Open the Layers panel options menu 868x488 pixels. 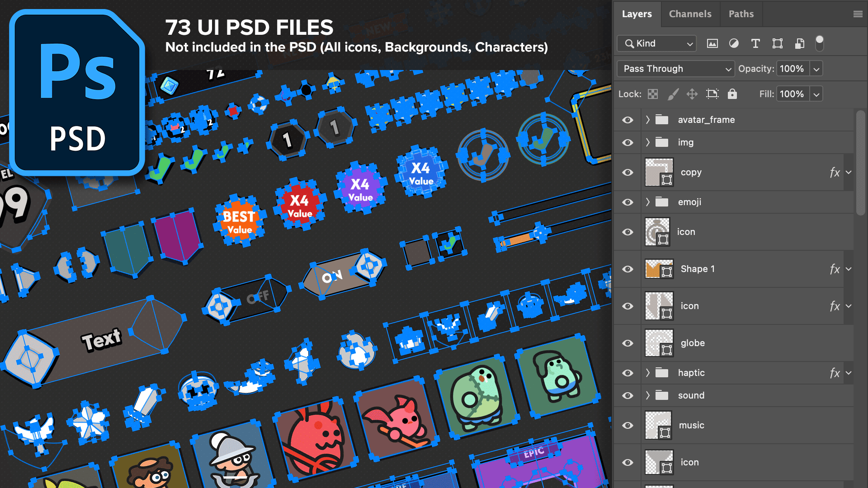(x=858, y=14)
